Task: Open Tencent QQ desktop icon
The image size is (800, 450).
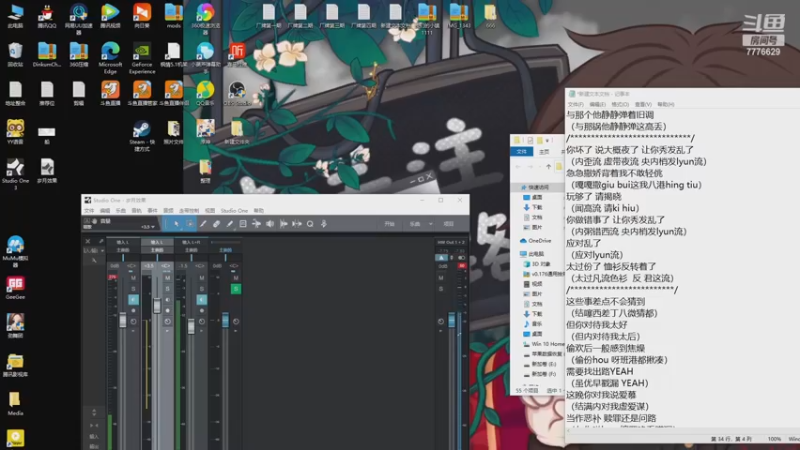Action: coord(46,16)
